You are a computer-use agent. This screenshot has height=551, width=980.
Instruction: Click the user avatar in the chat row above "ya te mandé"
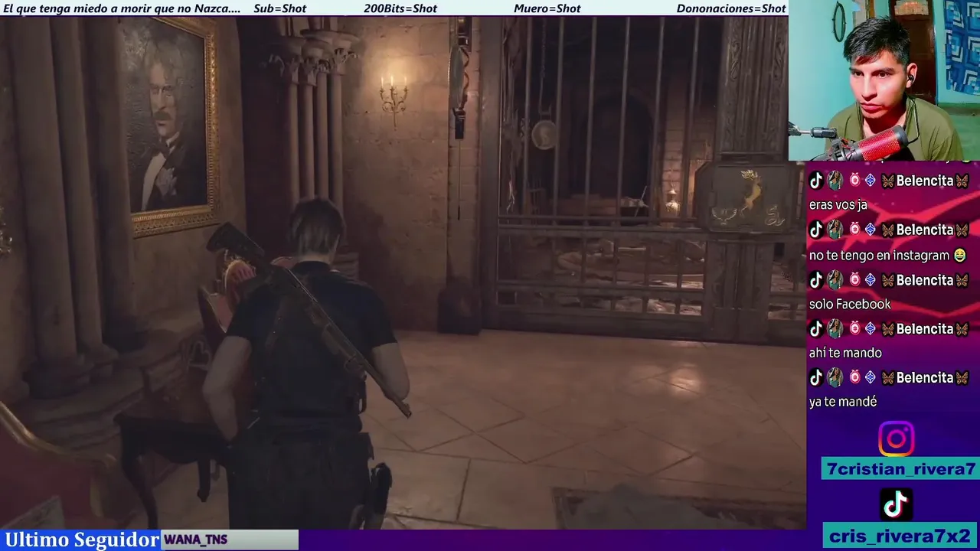[835, 377]
